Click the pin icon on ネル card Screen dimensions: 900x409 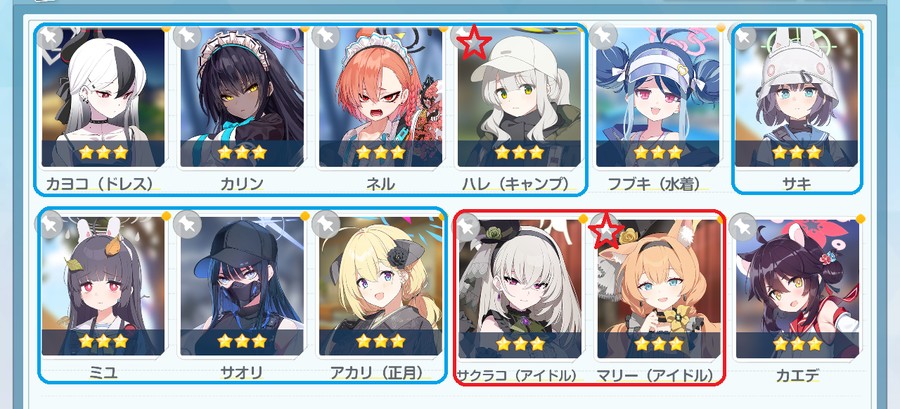(325, 37)
